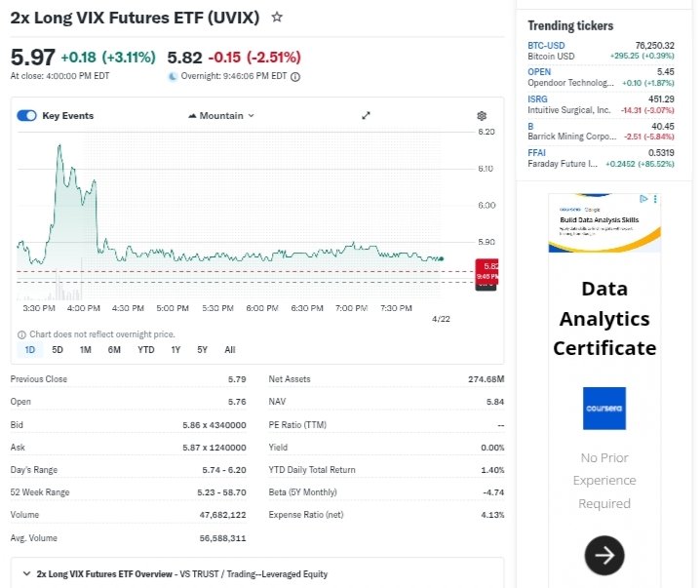This screenshot has height=588, width=700.
Task: Click the ad options menu dots icon
Action: click(x=655, y=199)
